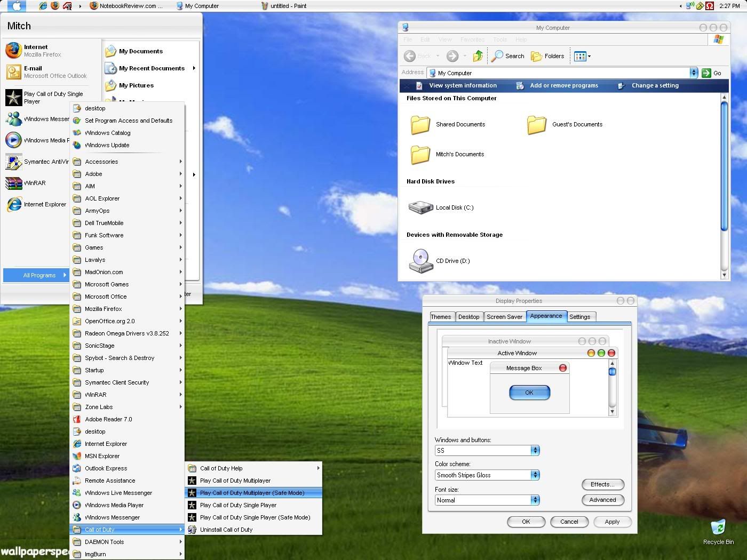Select Local Disk (C:) drive
Image resolution: width=747 pixels, height=560 pixels.
pyautogui.click(x=441, y=207)
